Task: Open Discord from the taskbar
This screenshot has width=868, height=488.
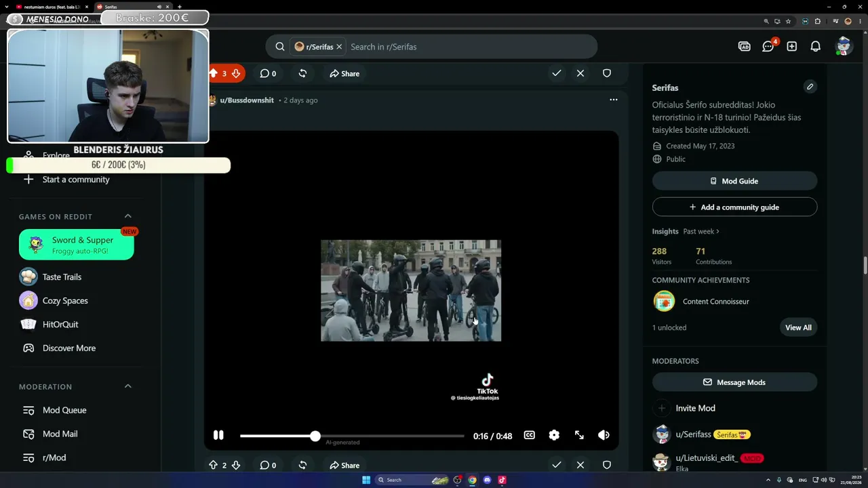Action: [487, 480]
